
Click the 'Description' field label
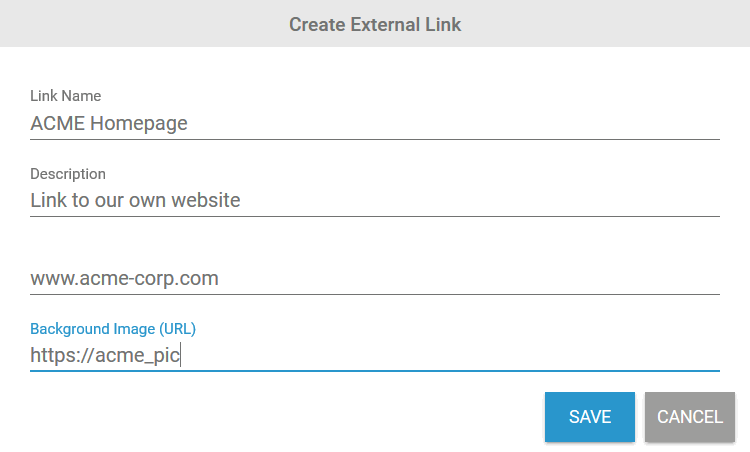(x=68, y=174)
